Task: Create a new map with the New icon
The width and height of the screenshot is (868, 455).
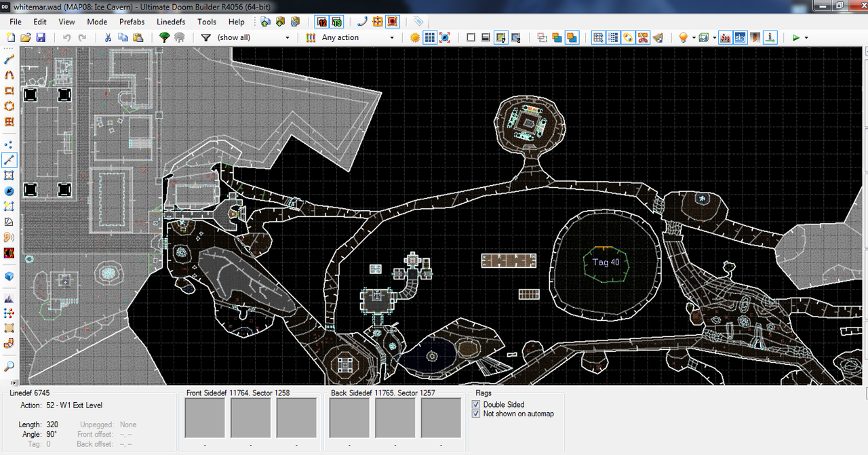Action: pyautogui.click(x=10, y=37)
